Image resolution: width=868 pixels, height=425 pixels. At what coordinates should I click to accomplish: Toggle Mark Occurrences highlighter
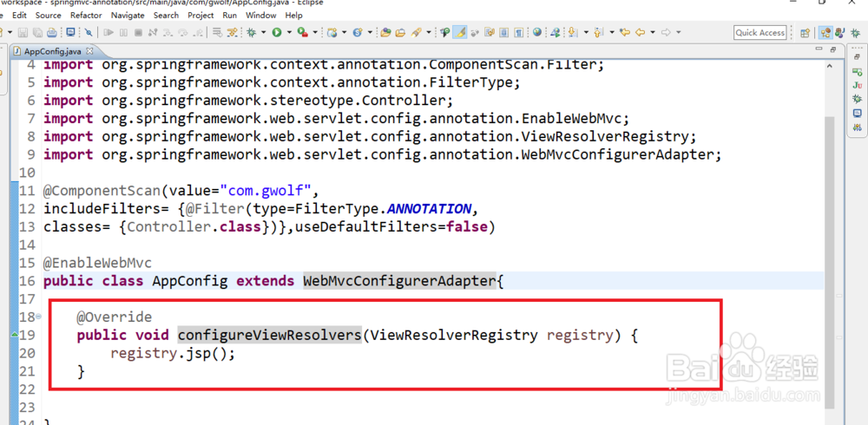tap(459, 33)
